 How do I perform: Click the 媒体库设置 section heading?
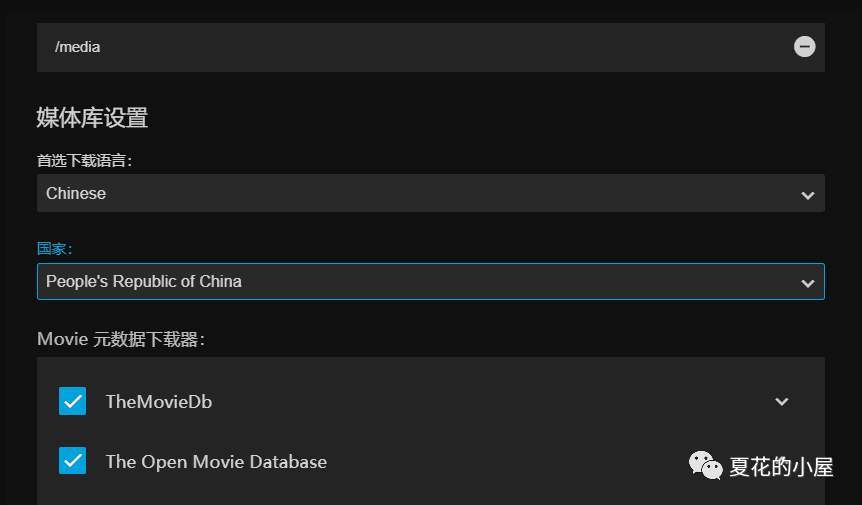tap(92, 118)
